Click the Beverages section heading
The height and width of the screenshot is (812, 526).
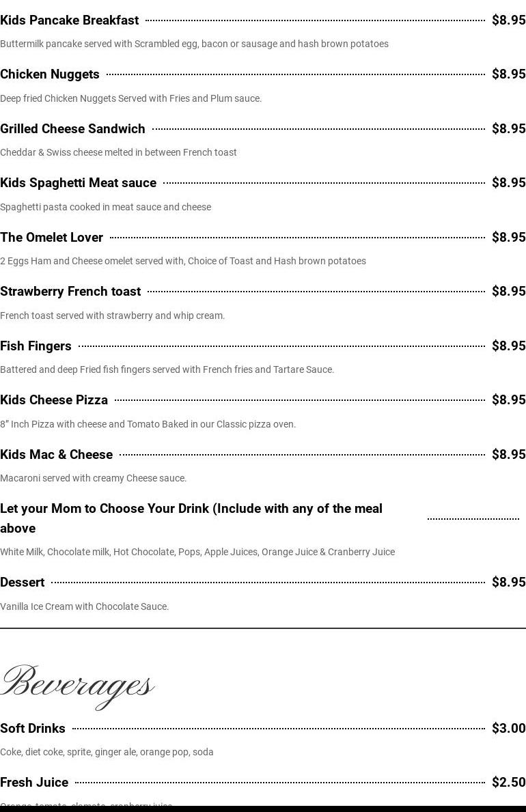point(77,684)
